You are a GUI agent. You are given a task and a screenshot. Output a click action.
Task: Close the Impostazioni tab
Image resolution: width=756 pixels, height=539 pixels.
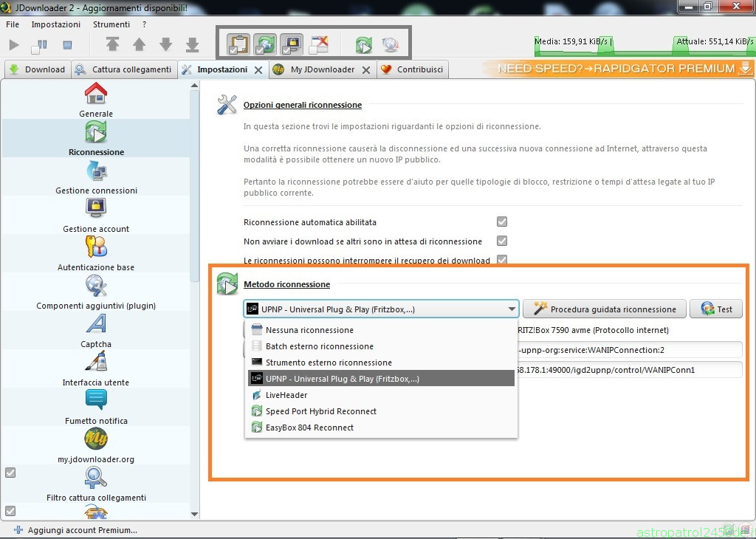pyautogui.click(x=258, y=70)
